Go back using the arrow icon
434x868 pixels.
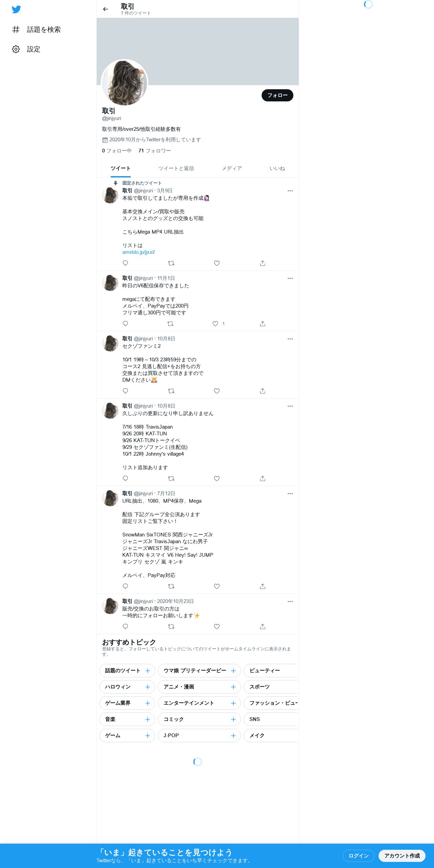(x=105, y=9)
